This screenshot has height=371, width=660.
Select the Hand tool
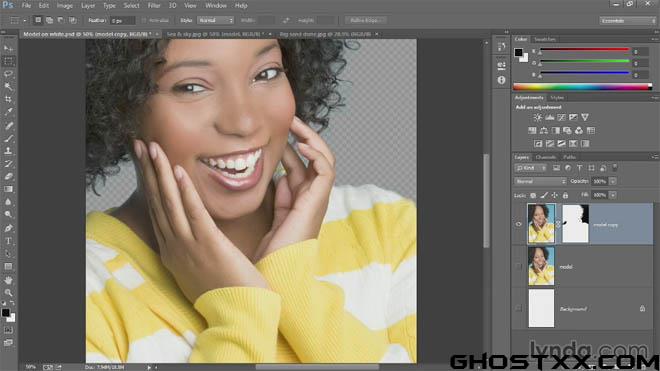(8, 280)
